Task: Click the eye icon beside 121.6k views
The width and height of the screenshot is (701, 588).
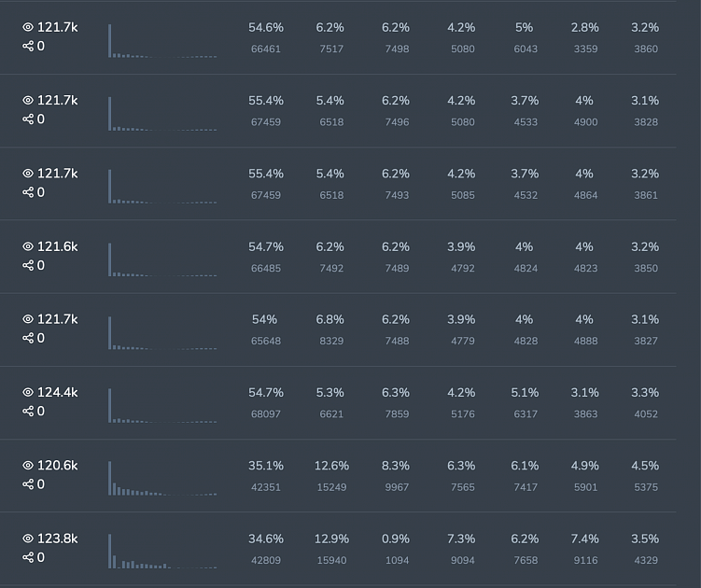Action: point(28,246)
